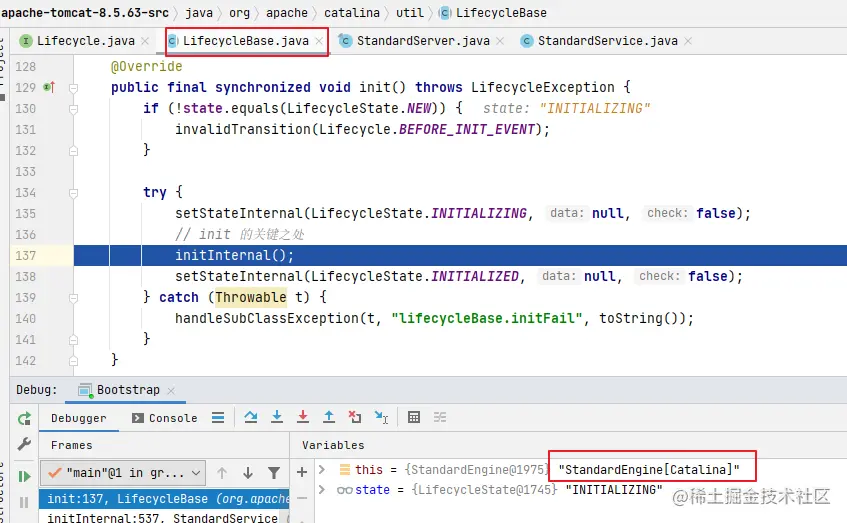Click the apache-tomcat-8.5.63-src breadcrumb

tap(85, 12)
